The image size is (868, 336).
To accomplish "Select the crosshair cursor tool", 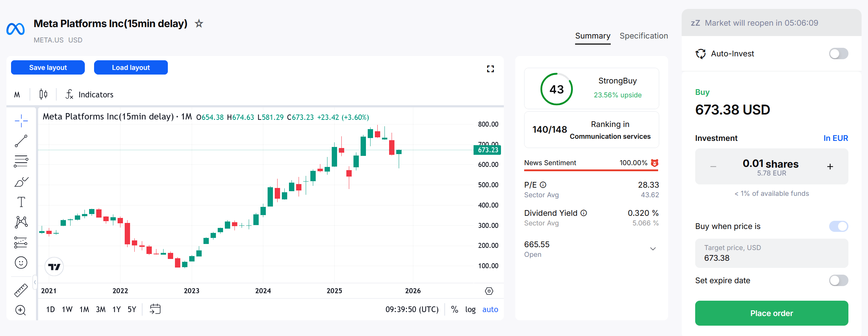I will pyautogui.click(x=21, y=121).
